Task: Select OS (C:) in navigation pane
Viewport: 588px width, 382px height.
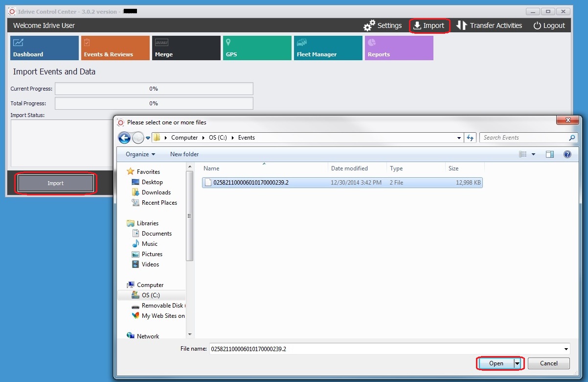Action: 151,295
